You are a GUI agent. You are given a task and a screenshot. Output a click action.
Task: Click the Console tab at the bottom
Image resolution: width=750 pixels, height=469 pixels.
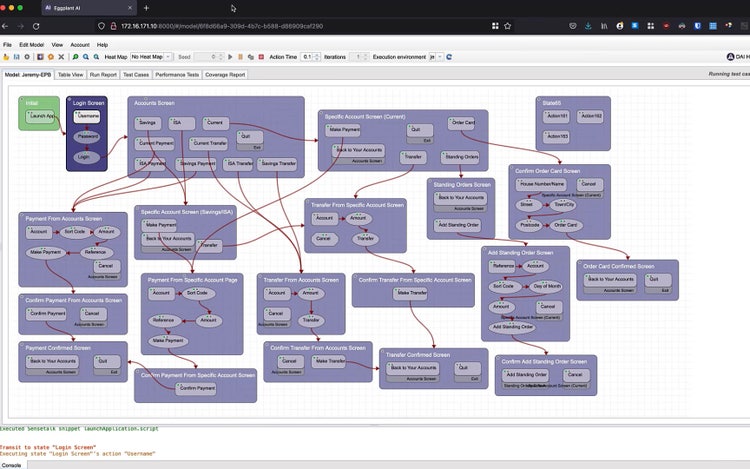tap(11, 465)
